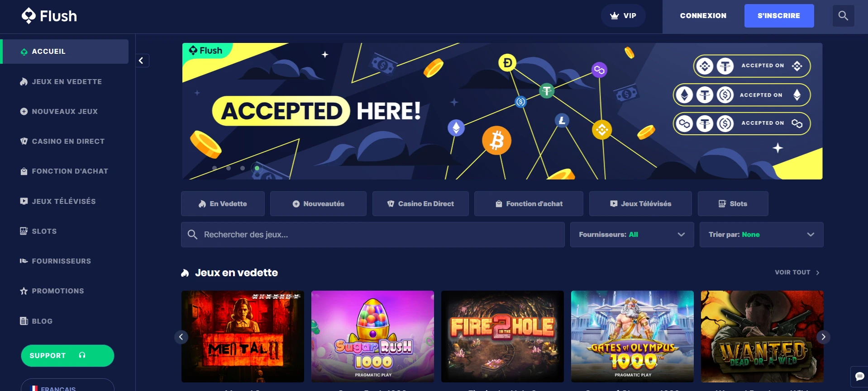Viewport: 868px width, 391px height.
Task: Show next featured games with right arrow
Action: pos(823,337)
